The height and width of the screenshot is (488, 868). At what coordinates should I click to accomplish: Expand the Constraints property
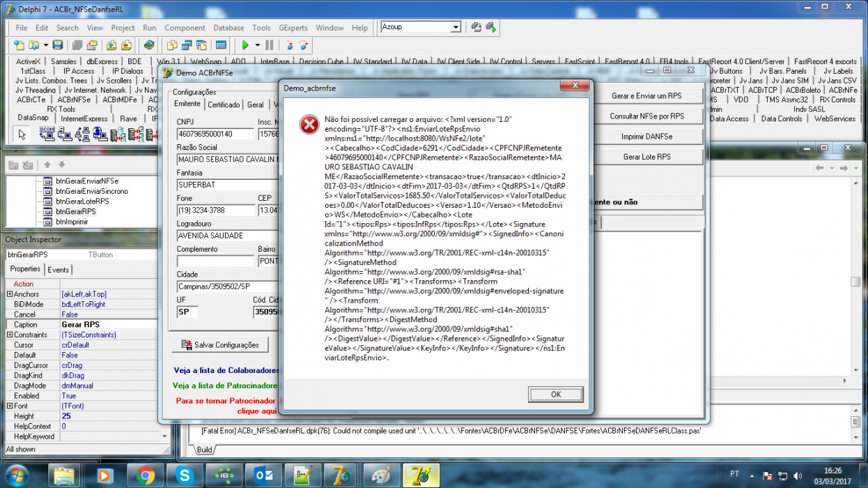coord(9,335)
